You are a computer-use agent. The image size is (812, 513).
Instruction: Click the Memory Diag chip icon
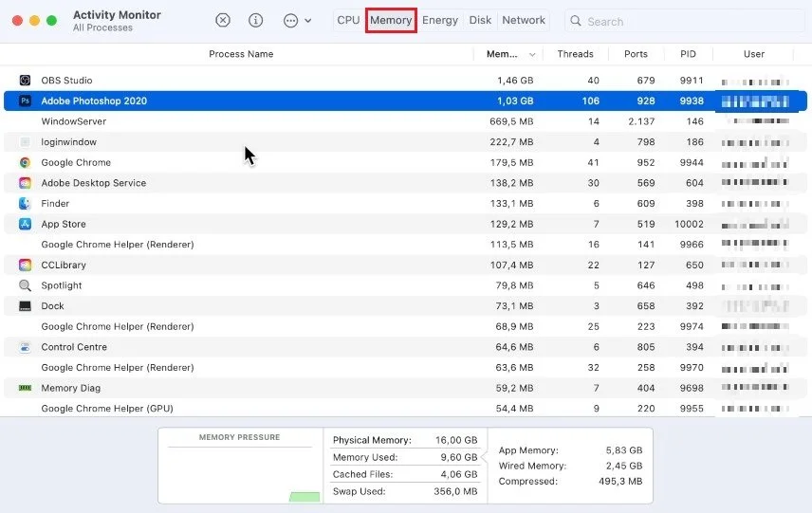[25, 388]
